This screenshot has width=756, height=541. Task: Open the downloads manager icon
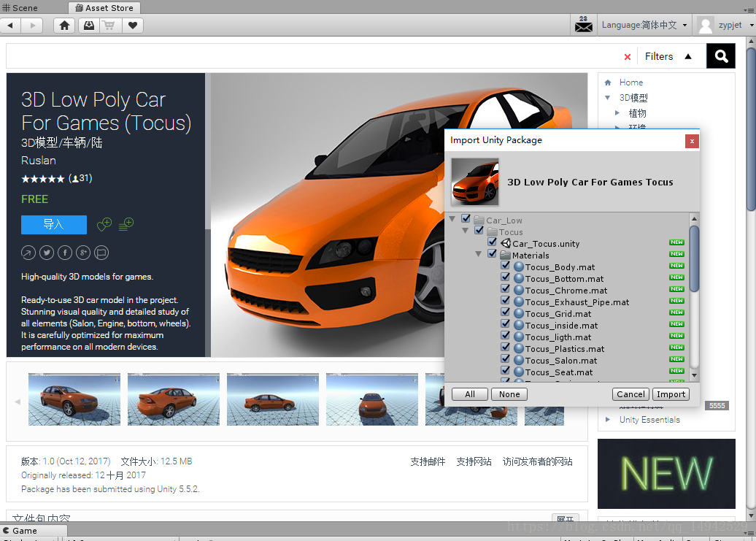point(89,25)
